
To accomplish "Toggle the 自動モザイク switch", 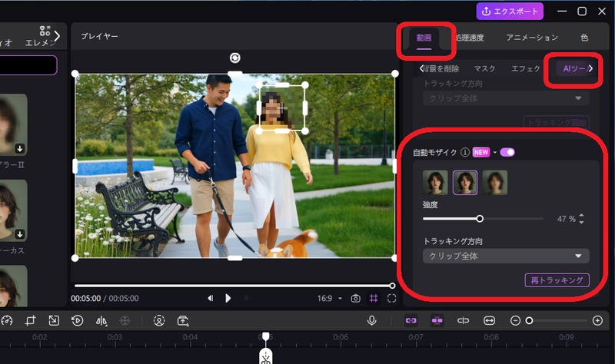I will click(x=507, y=152).
